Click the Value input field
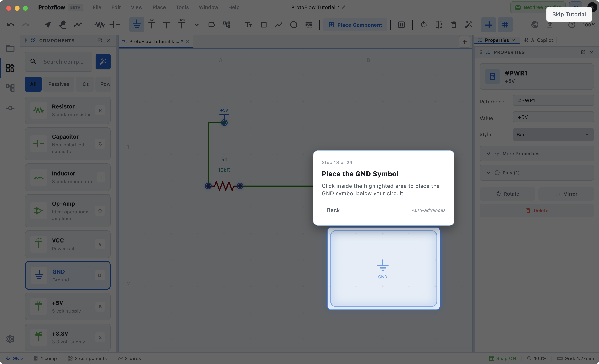This screenshot has width=599, height=364. pyautogui.click(x=553, y=117)
